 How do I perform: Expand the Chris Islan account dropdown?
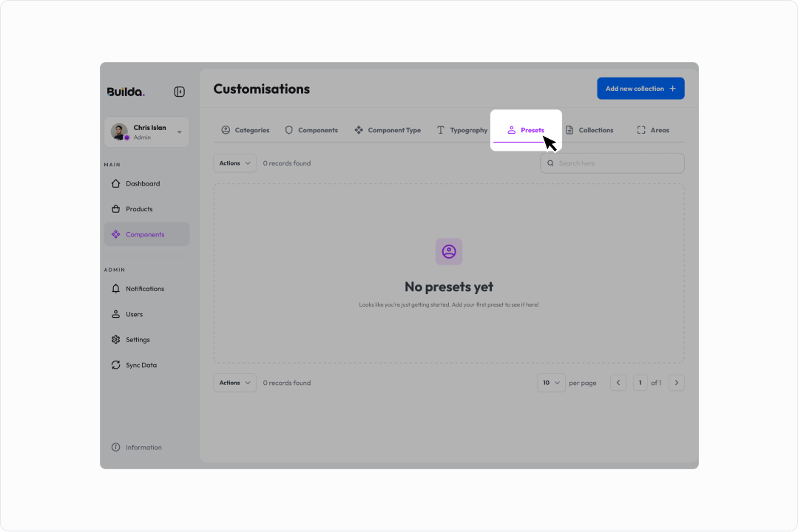click(179, 132)
